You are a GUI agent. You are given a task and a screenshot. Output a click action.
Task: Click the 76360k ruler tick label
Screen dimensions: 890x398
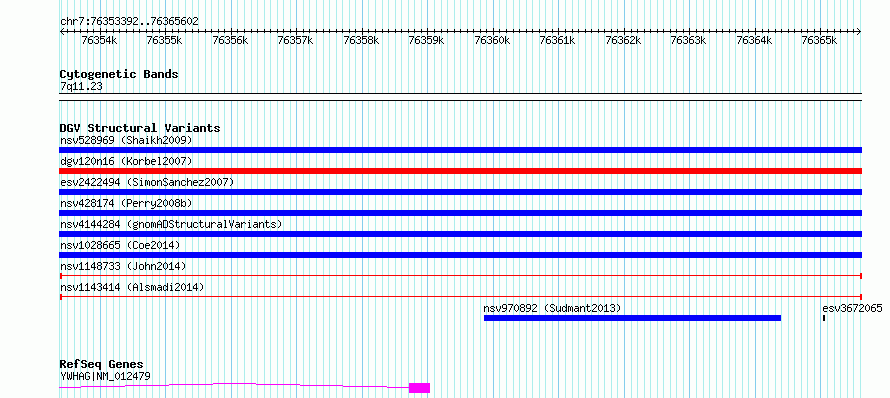point(492,40)
